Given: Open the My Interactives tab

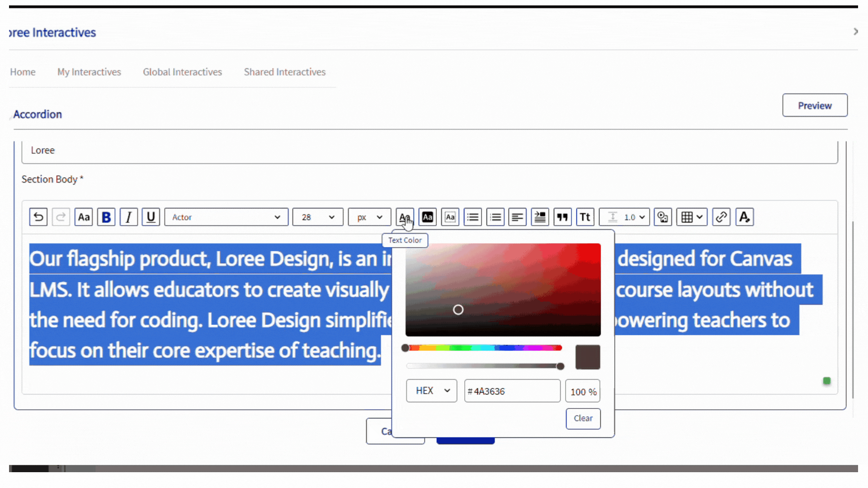Looking at the screenshot, I should (89, 72).
